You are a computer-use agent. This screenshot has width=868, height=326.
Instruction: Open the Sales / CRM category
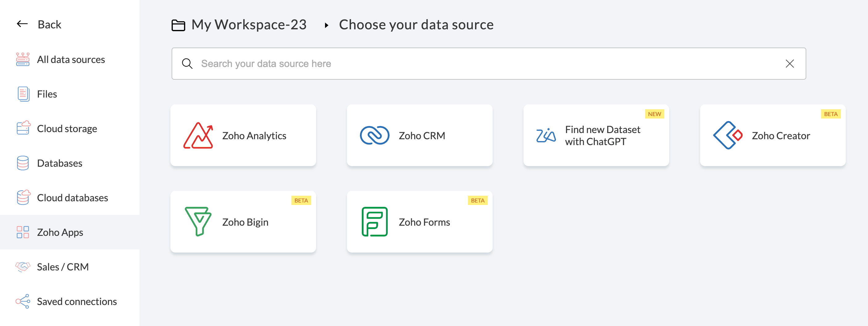(63, 267)
